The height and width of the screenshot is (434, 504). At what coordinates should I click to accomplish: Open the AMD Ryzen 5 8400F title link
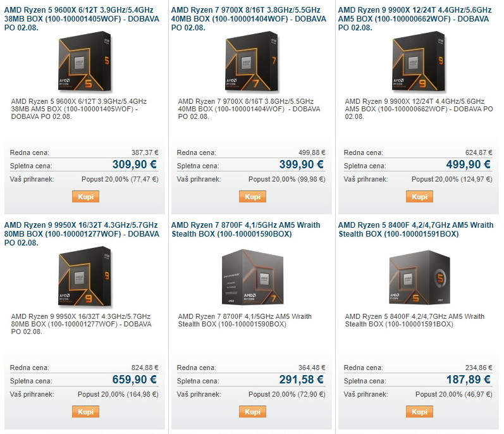point(415,230)
